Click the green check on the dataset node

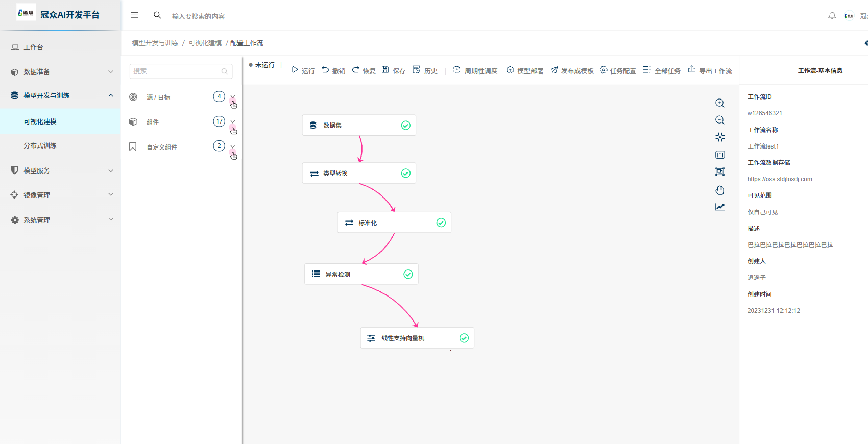point(406,126)
